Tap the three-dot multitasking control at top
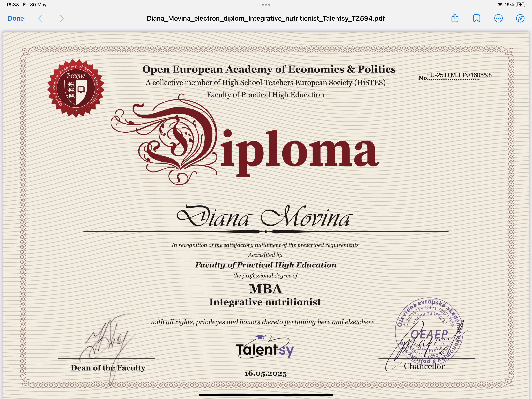 (x=266, y=4)
